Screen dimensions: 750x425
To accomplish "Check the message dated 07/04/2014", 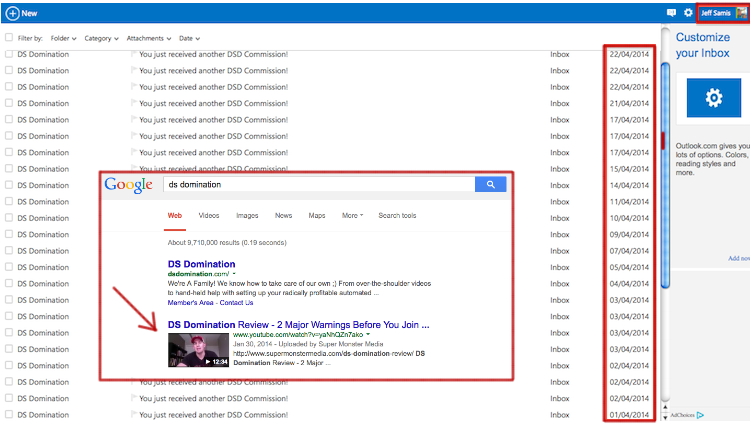I will pos(9,250).
